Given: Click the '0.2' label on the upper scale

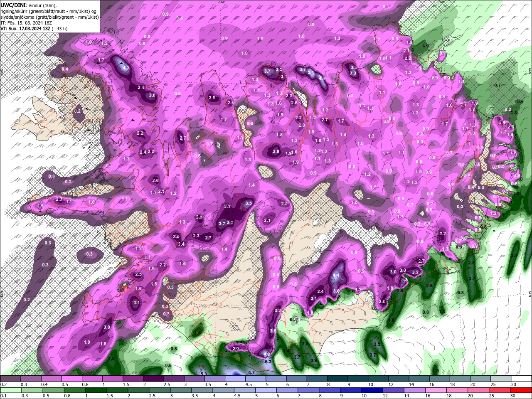Looking at the screenshot, I should point(3,384).
